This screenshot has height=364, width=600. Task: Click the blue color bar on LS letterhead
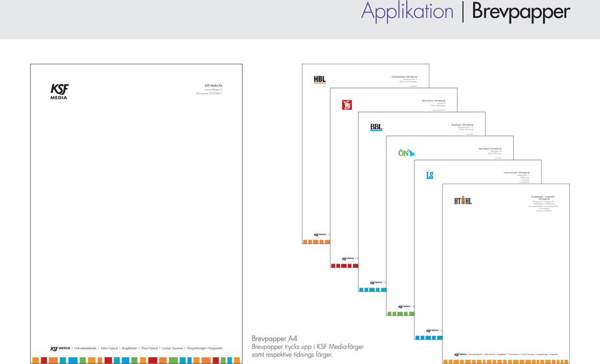(x=429, y=338)
